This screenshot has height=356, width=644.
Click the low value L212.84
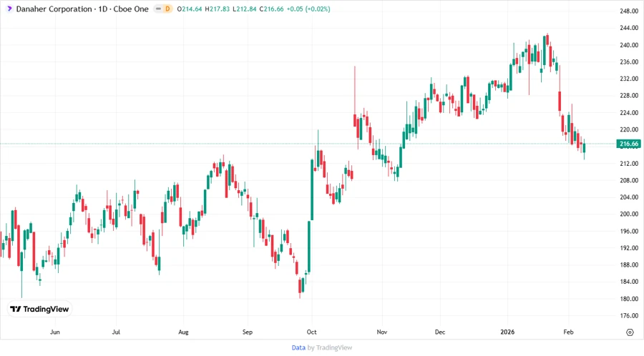click(245, 9)
